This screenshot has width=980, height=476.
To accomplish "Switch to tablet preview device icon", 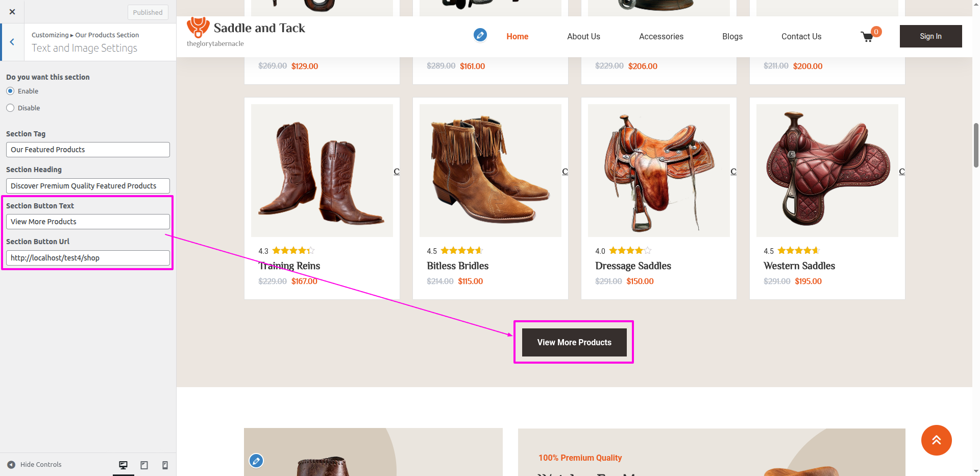I will pyautogui.click(x=144, y=465).
